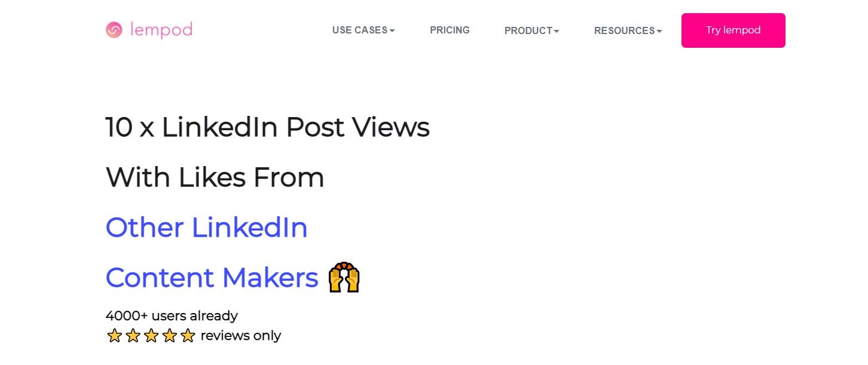Image resolution: width=868 pixels, height=365 pixels.
Task: Open the USE CASES menu item
Action: [359, 30]
